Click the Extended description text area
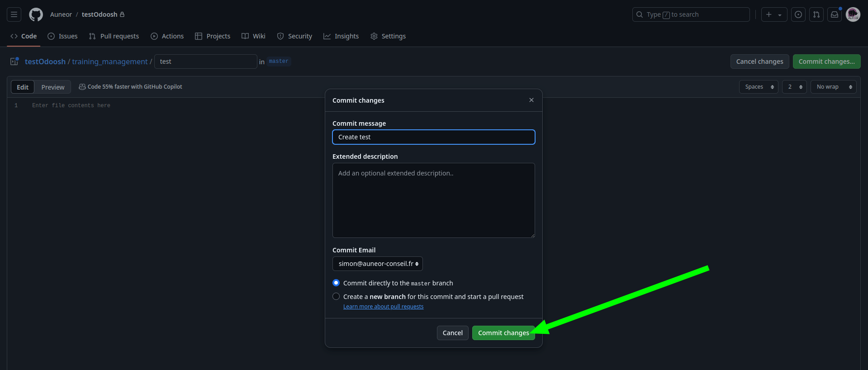 coord(433,200)
